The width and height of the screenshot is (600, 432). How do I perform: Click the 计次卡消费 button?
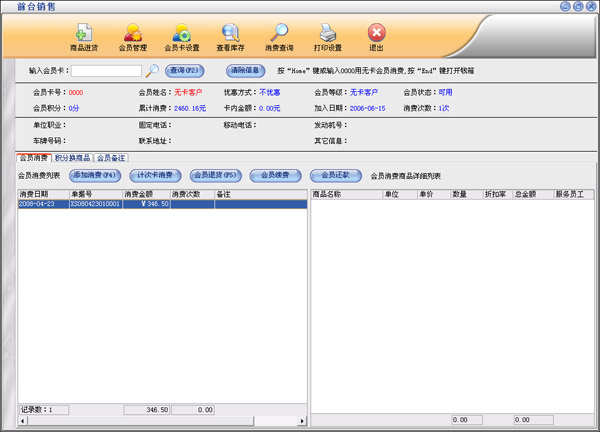(x=154, y=175)
